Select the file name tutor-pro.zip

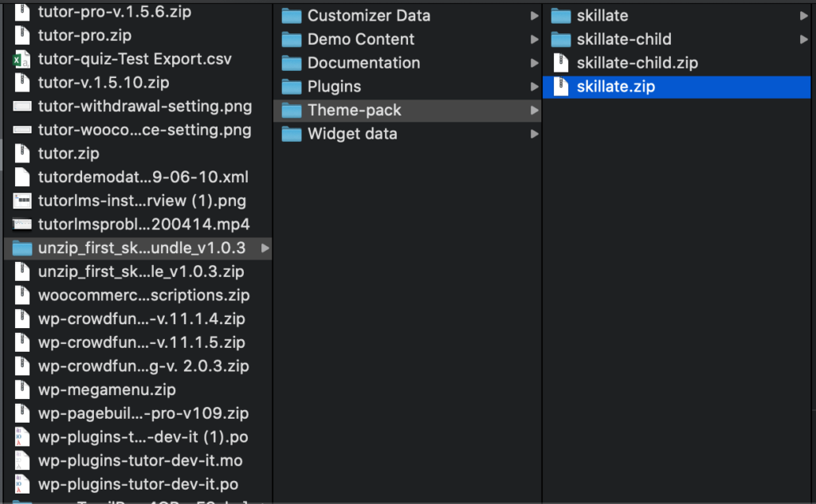84,35
